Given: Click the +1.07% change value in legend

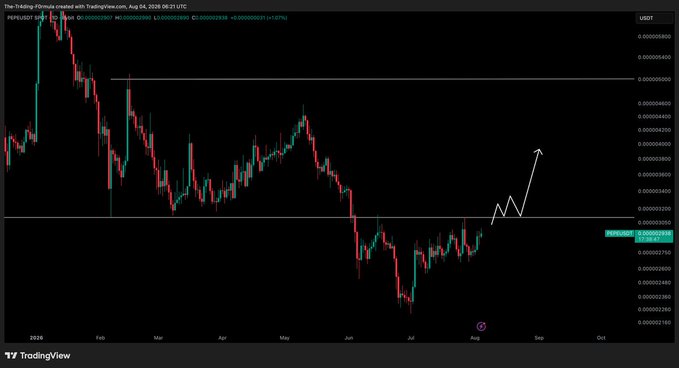Looking at the screenshot, I should pyautogui.click(x=276, y=18).
